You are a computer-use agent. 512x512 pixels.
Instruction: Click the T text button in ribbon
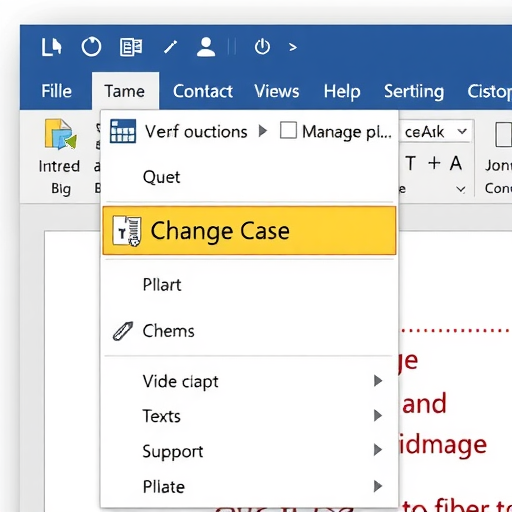(x=411, y=163)
